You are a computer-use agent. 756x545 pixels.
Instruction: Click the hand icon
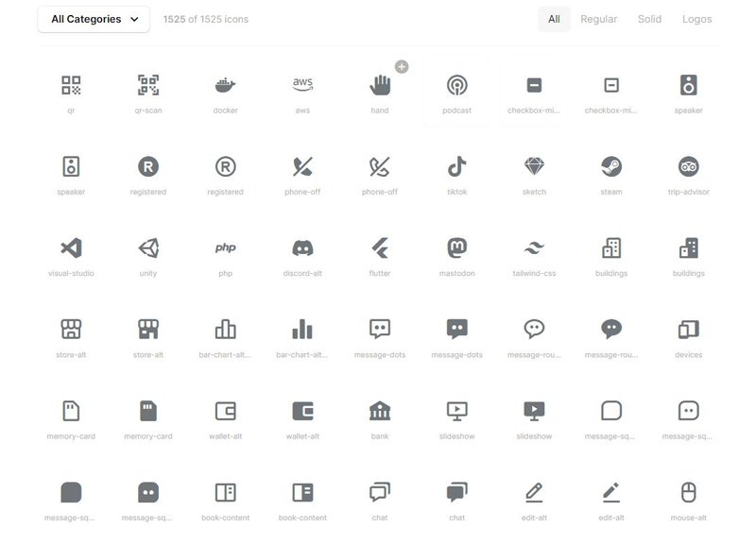[380, 85]
